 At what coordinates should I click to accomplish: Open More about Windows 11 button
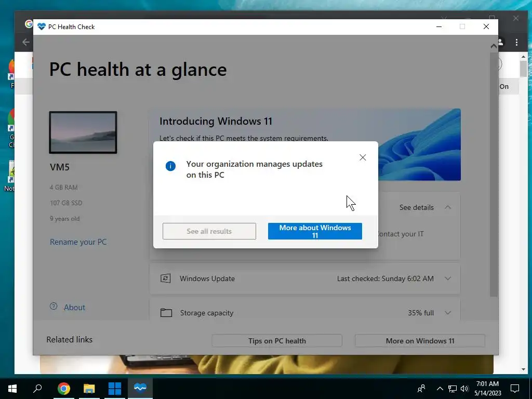coord(315,231)
